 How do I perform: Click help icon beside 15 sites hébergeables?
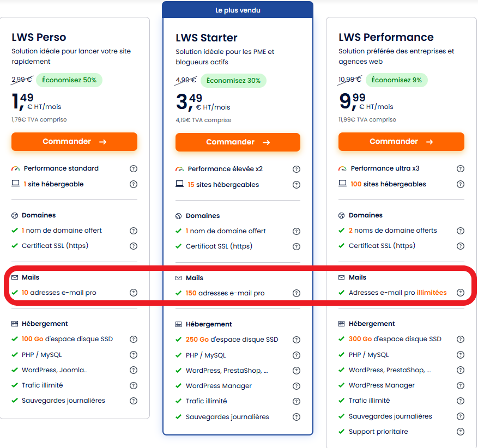(297, 185)
